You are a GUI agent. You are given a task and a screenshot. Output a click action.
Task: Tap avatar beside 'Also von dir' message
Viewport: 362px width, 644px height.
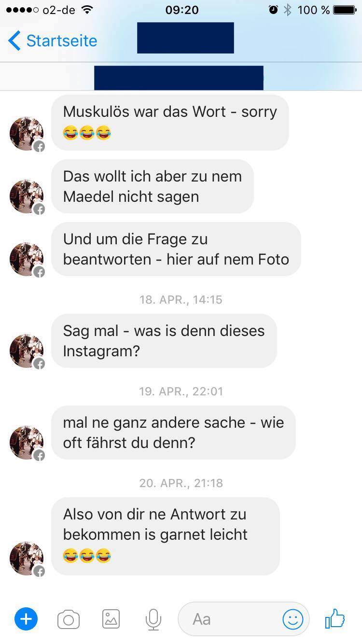click(27, 559)
